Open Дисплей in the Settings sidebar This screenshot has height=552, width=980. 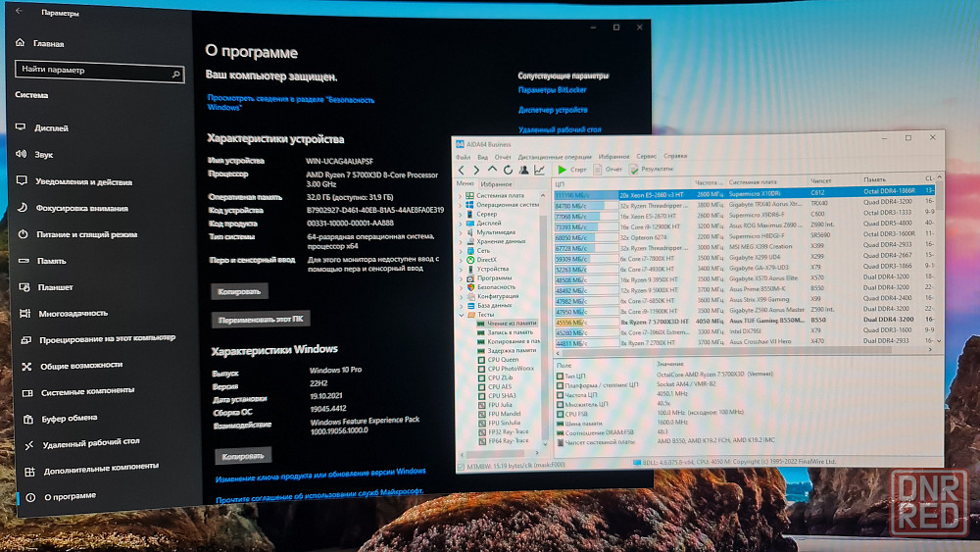(x=42, y=127)
